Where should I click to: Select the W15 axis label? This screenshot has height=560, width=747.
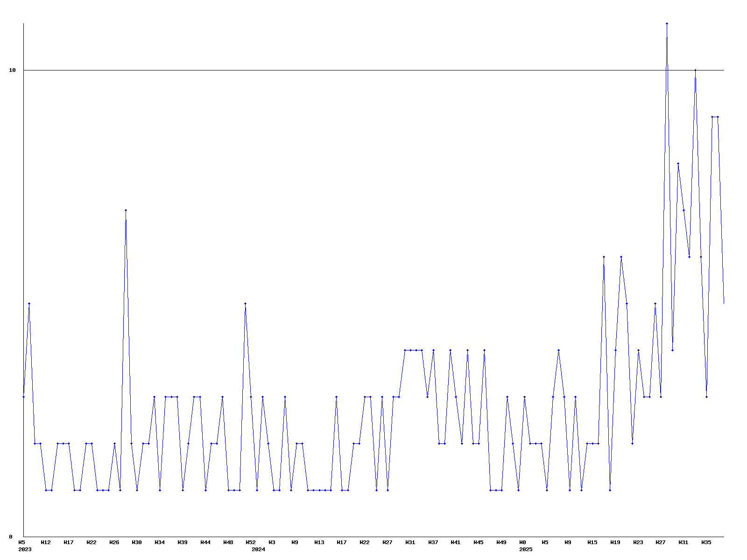(592, 542)
